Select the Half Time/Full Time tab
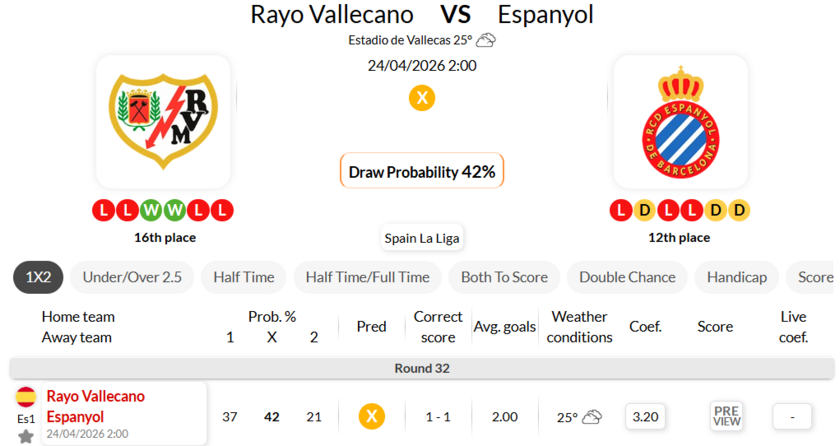This screenshot has width=840, height=446. click(x=368, y=277)
